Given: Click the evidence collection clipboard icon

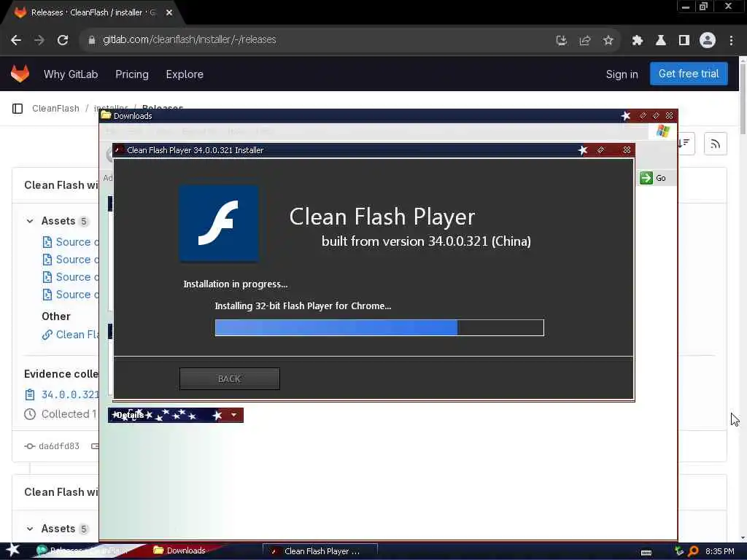Looking at the screenshot, I should pos(29,394).
